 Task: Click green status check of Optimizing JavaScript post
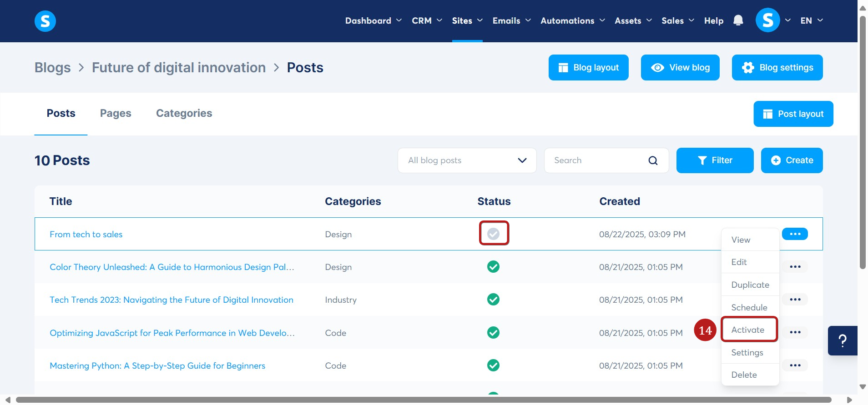tap(493, 333)
